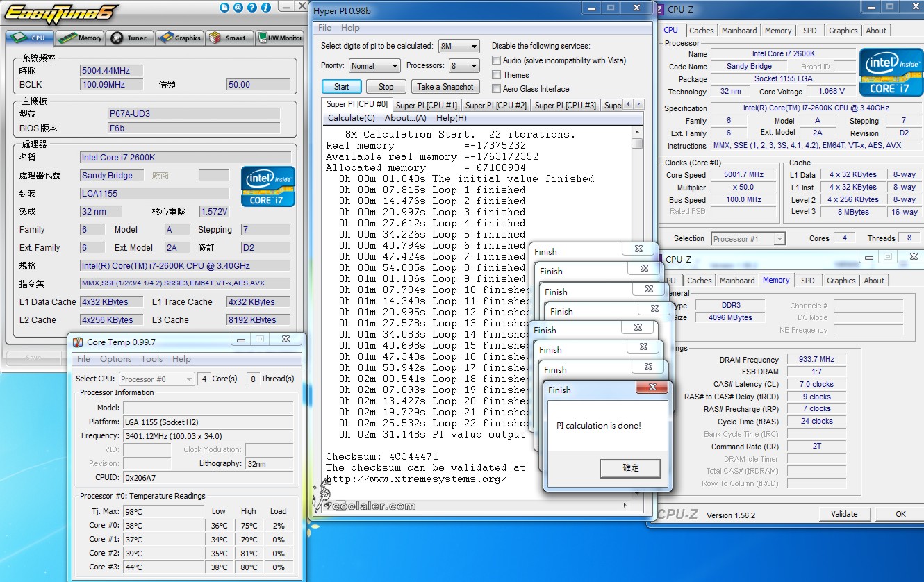Click the Take a Snapshot button

coord(445,87)
